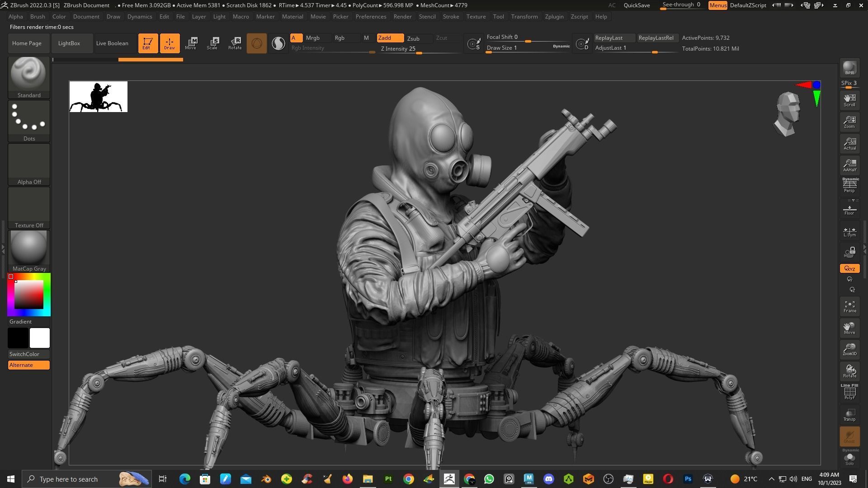Click the Actual size icon
This screenshot has width=868, height=488.
849,143
